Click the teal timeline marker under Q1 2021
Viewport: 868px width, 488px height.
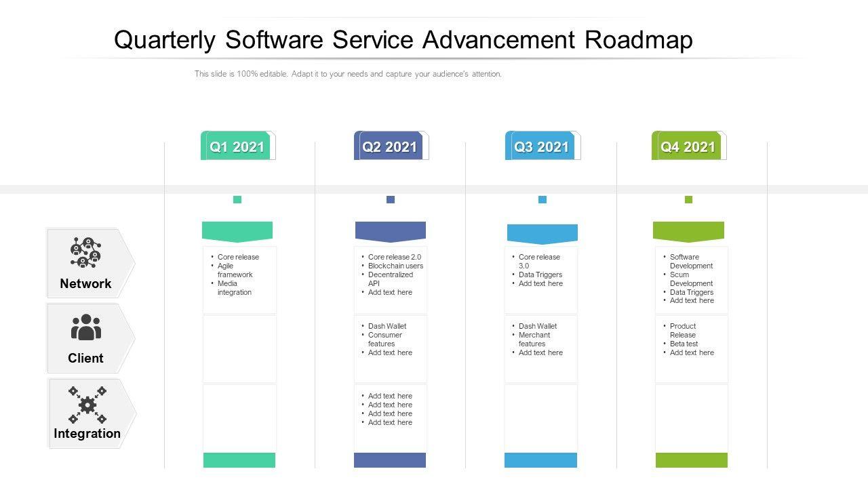pyautogui.click(x=237, y=199)
